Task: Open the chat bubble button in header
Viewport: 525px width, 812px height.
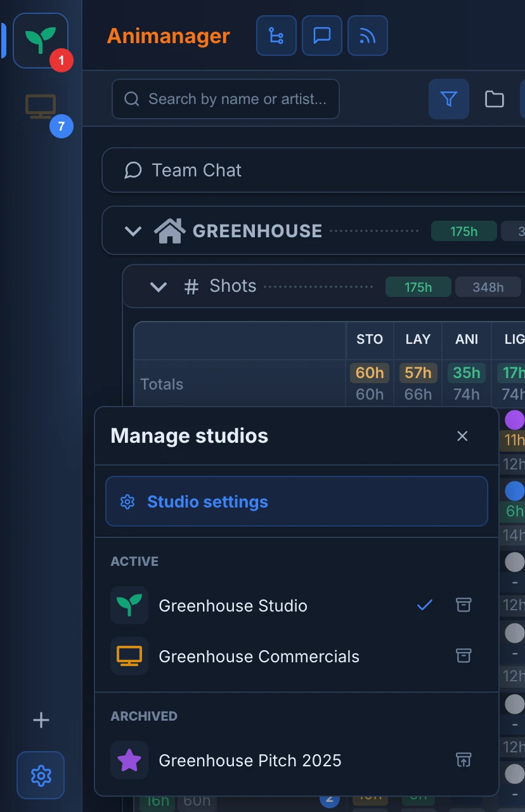Action: pos(322,36)
